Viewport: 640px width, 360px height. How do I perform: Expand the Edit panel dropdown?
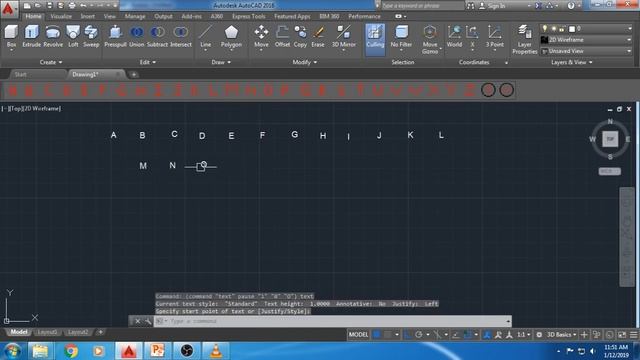(x=148, y=62)
